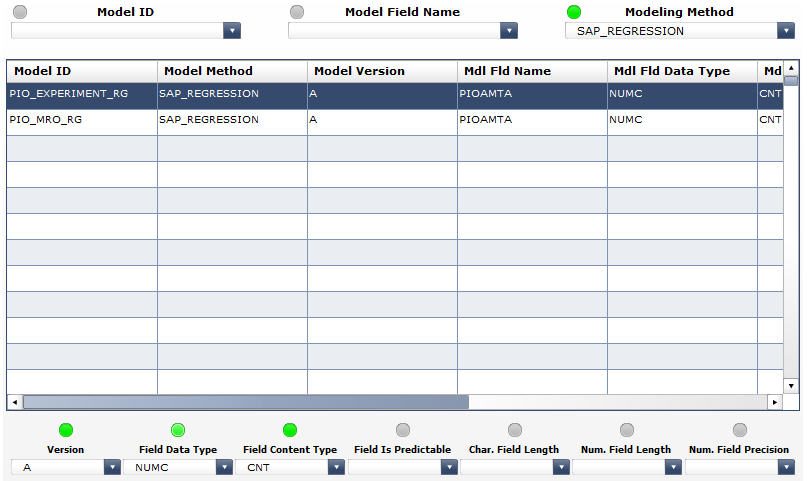Open the Modeling Method dropdown arrow

click(786, 31)
